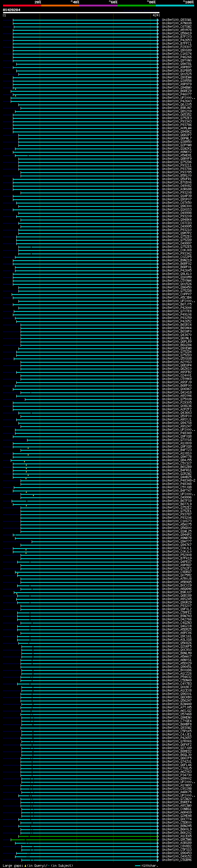The image size is (197, 868).
Task: Select the label UniRef100_Q9XG89
Action: [177, 50]
